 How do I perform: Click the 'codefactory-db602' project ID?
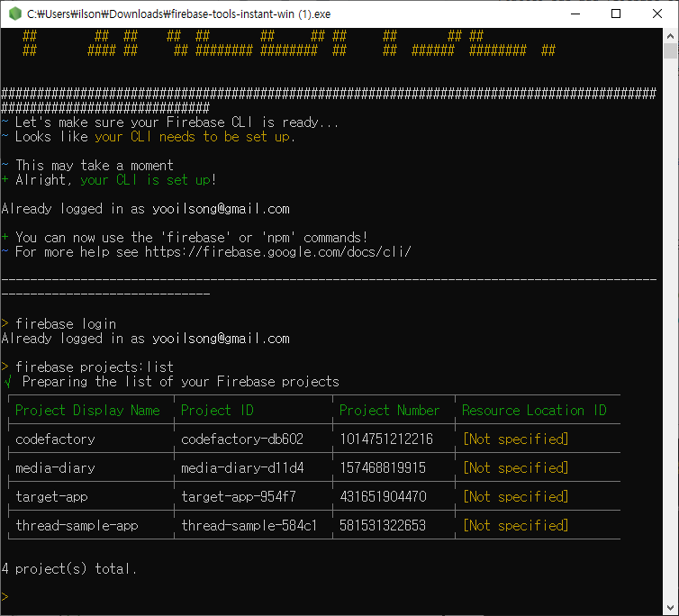tap(242, 439)
